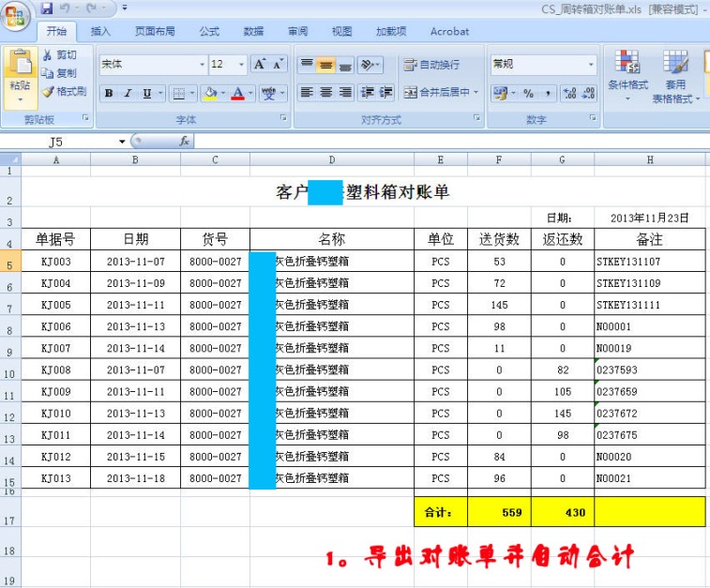Select the total cell 559
This screenshot has height=588, width=710.
tap(499, 512)
